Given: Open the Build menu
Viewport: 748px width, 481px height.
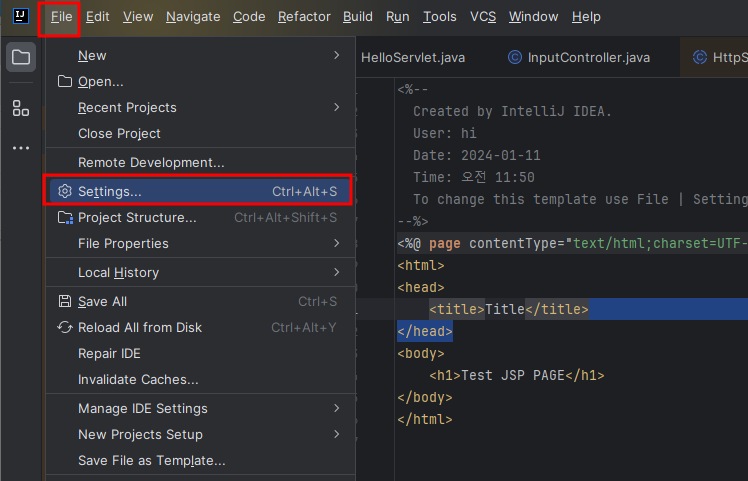Looking at the screenshot, I should point(358,17).
